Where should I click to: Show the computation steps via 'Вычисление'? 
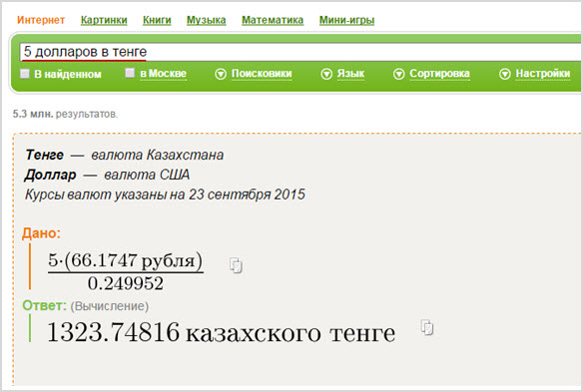pyautogui.click(x=110, y=306)
